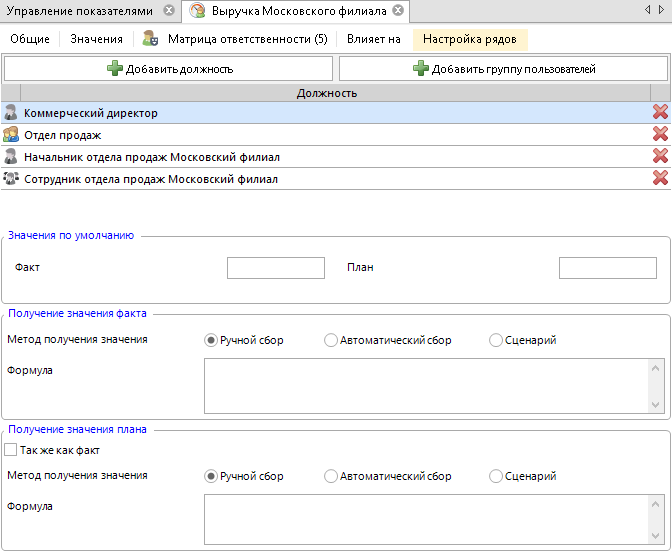672x552 pixels.
Task: Click the Должность column header
Action: click(x=327, y=93)
